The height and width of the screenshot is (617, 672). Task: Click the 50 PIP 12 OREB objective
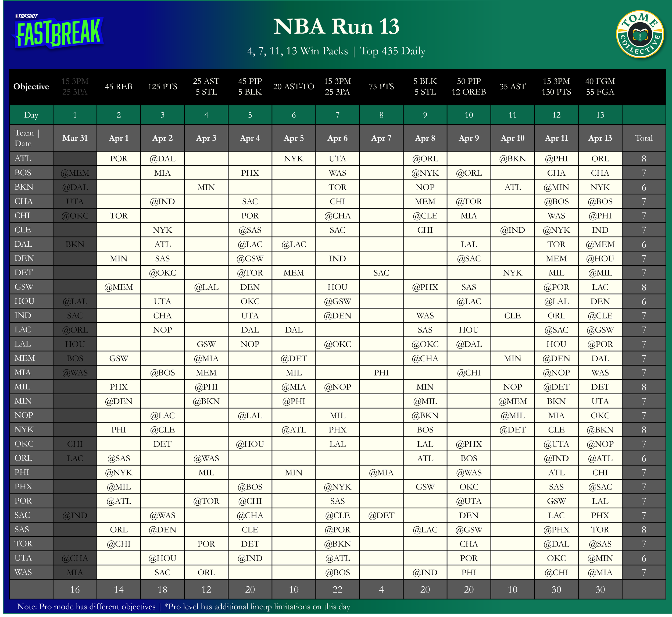point(469,87)
